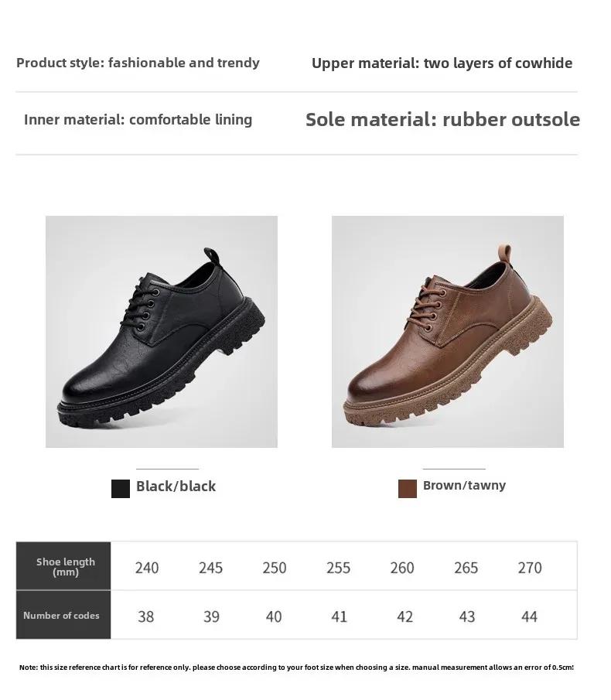Image resolution: width=611 pixels, height=700 pixels.
Task: Click the Inner material comfortable lining text
Action: tap(138, 120)
